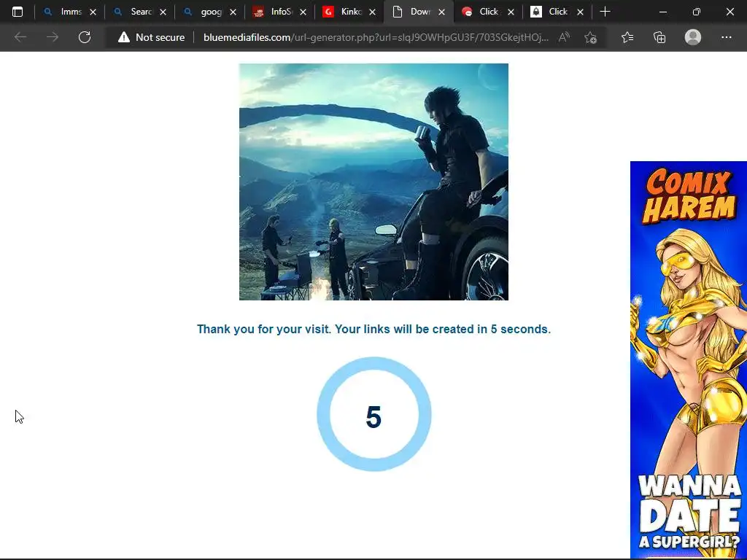Close the goog tab

[x=233, y=12]
